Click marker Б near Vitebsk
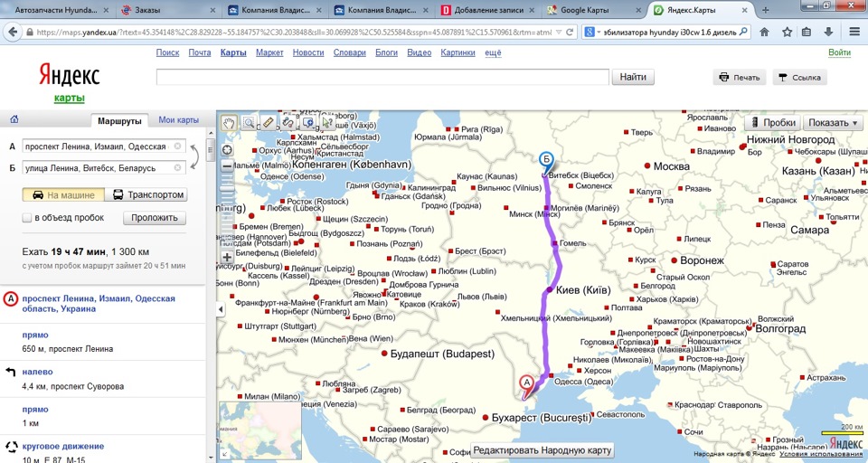The image size is (868, 463). coord(546,159)
